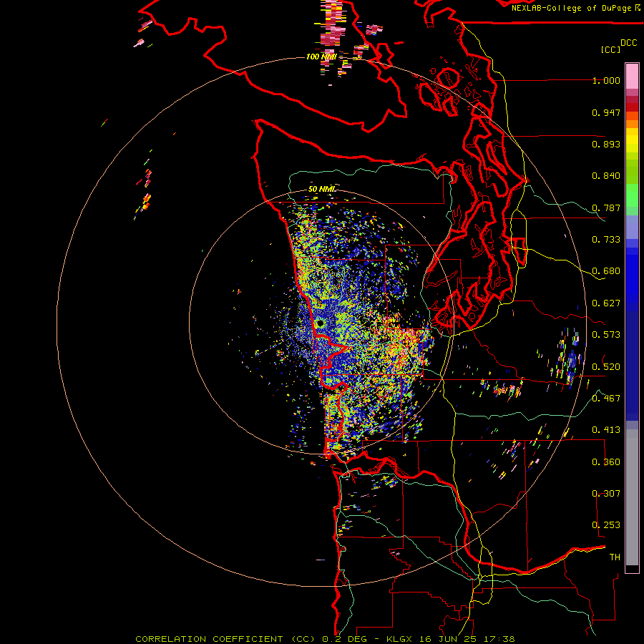The height and width of the screenshot is (644, 644).
Task: Click the NEXLAB-College of DuPage label
Action: (x=572, y=8)
